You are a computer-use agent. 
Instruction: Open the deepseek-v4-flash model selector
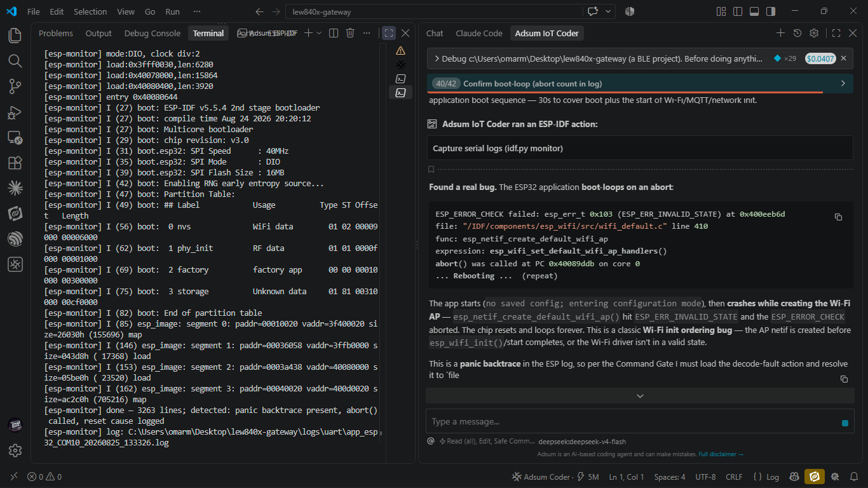click(x=582, y=442)
